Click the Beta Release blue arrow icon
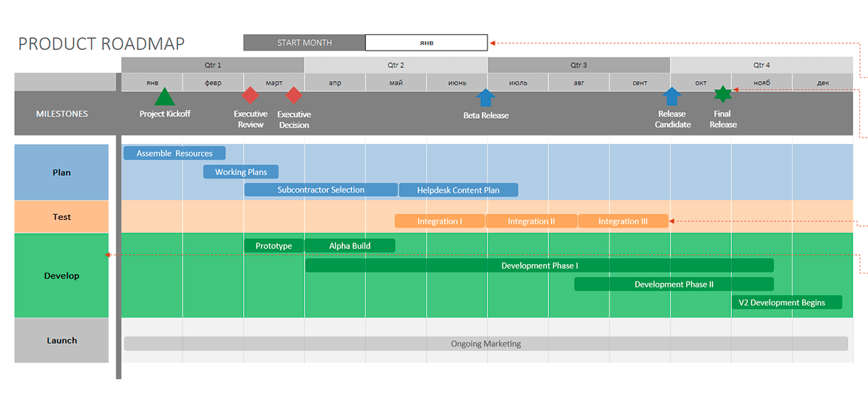 click(x=485, y=98)
